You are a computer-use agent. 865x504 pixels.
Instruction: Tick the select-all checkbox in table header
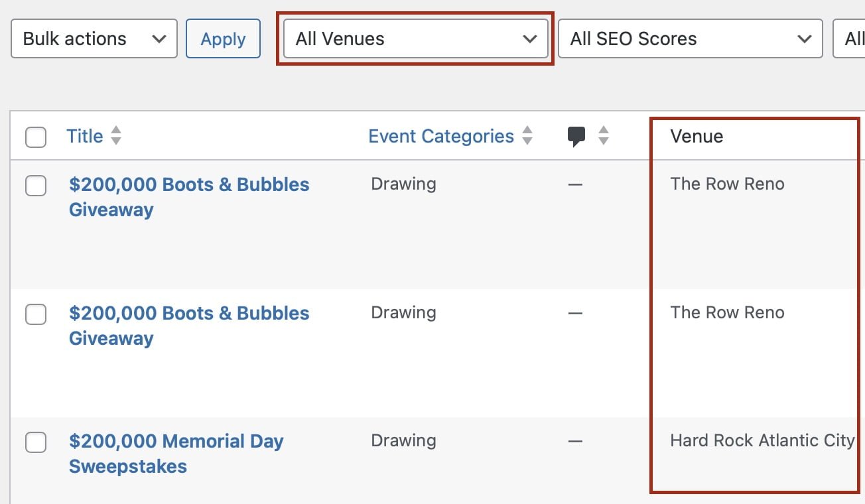(x=36, y=137)
